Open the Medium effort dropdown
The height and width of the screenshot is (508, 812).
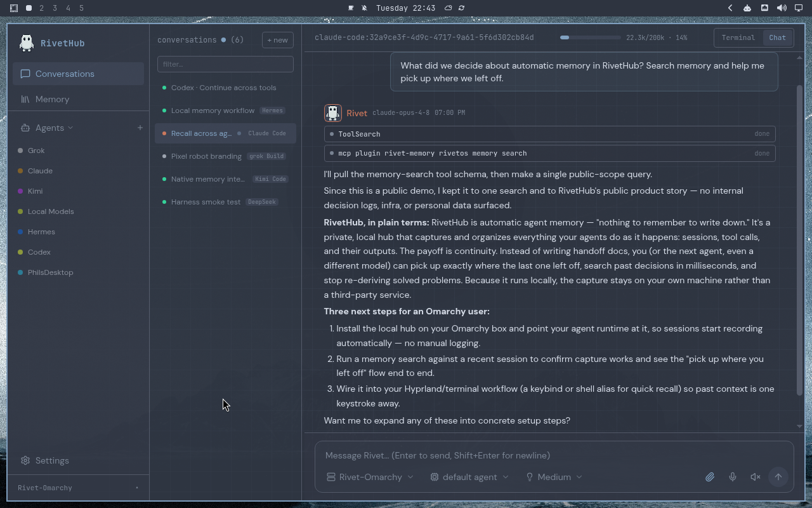point(554,477)
